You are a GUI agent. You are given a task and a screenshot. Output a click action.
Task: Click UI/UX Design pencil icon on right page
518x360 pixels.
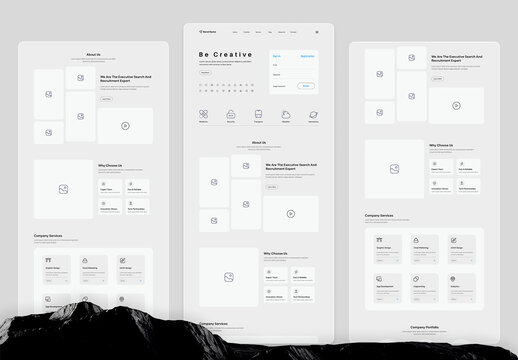click(454, 240)
